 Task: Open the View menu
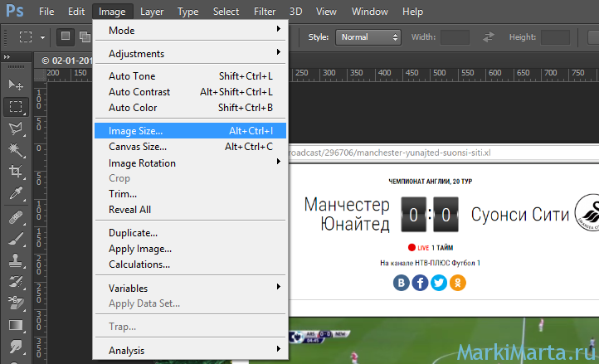click(326, 12)
